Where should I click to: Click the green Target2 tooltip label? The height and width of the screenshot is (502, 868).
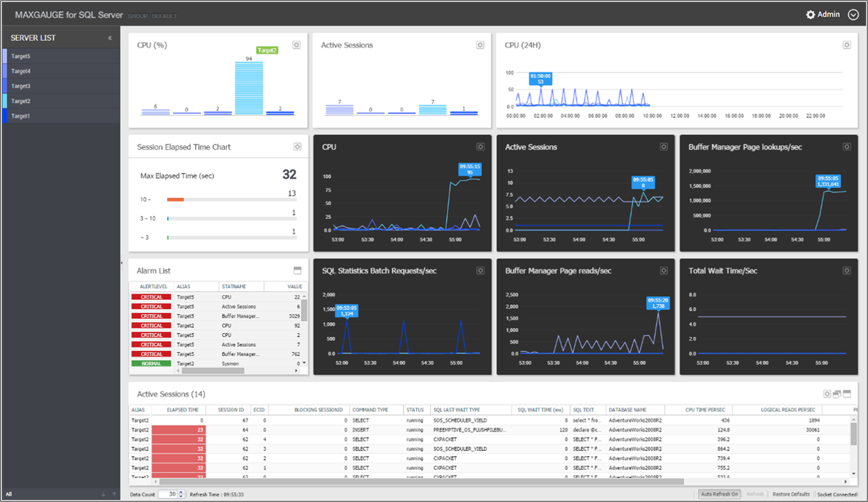(x=267, y=50)
